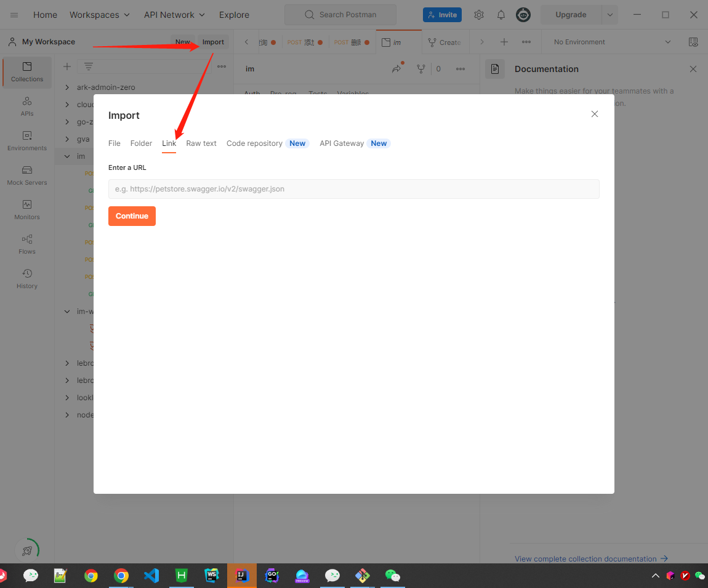The image size is (708, 588).
Task: Open the green WeChat icon on taskbar
Action: coord(392,575)
